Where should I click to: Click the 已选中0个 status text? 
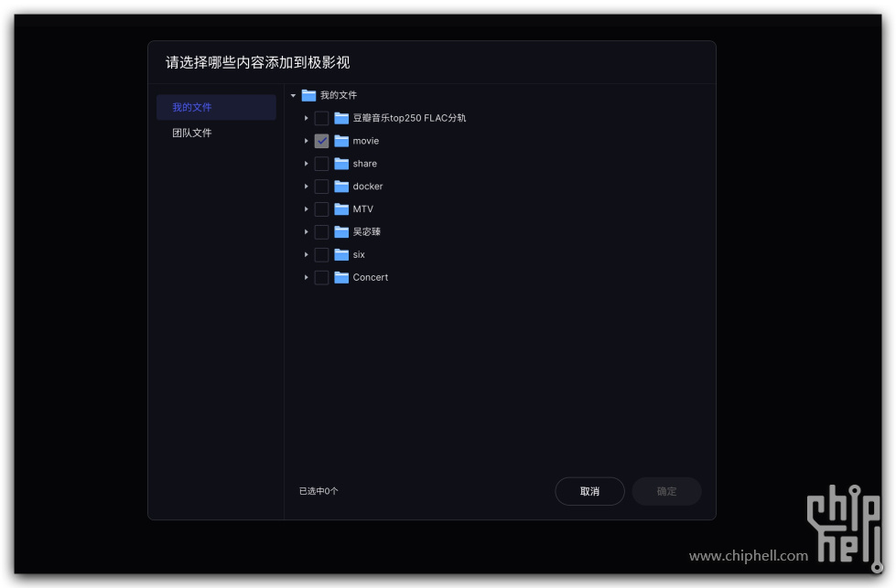[x=318, y=491]
